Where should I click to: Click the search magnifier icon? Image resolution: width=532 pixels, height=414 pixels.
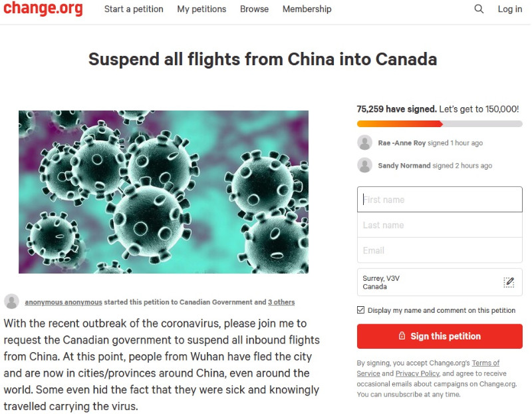[479, 9]
